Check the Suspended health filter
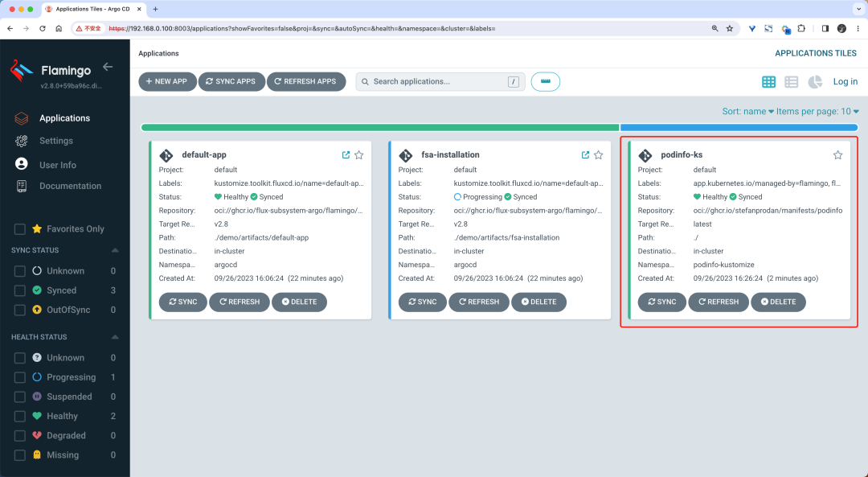 point(20,397)
